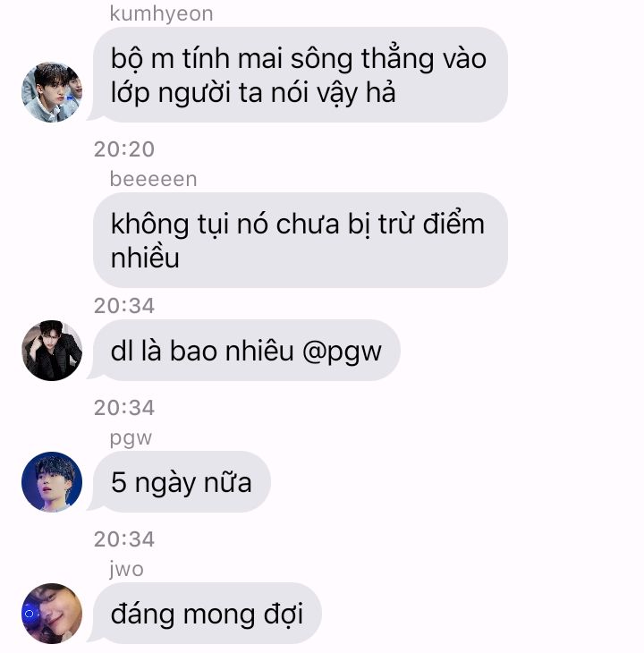Tap jwo's profile avatar
This screenshot has height=653, width=644.
[52, 614]
